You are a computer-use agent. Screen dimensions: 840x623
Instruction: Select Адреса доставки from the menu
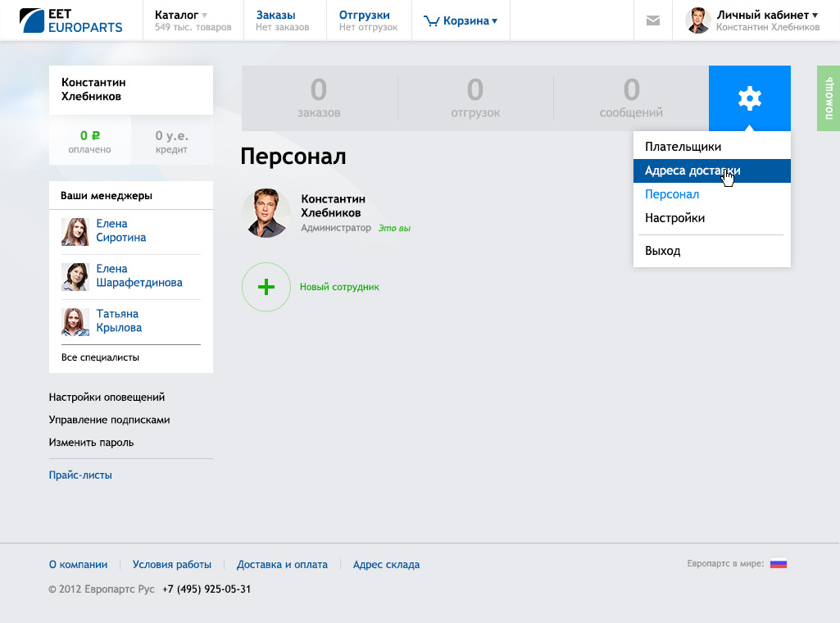click(x=692, y=171)
